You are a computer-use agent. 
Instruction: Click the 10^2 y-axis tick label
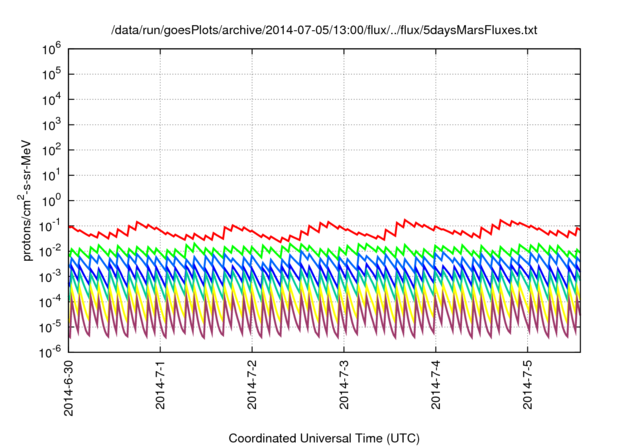pyautogui.click(x=51, y=150)
